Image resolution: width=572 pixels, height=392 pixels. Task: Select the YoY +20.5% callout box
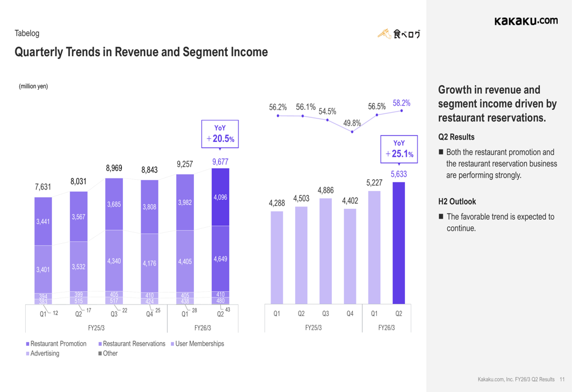tap(220, 134)
